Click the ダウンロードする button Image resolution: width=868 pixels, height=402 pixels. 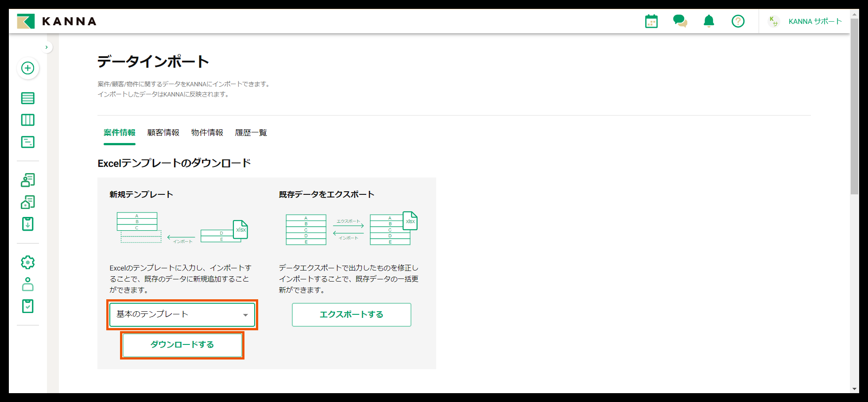182,345
